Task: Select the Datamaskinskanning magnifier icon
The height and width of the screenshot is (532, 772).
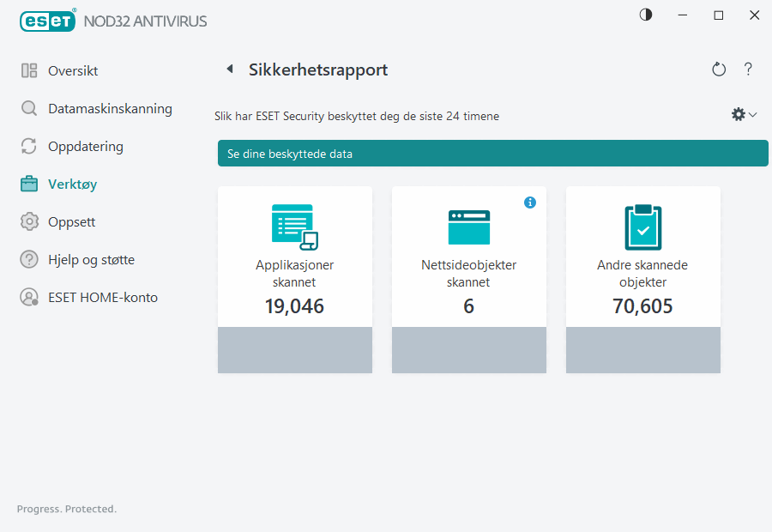Action: pyautogui.click(x=28, y=109)
